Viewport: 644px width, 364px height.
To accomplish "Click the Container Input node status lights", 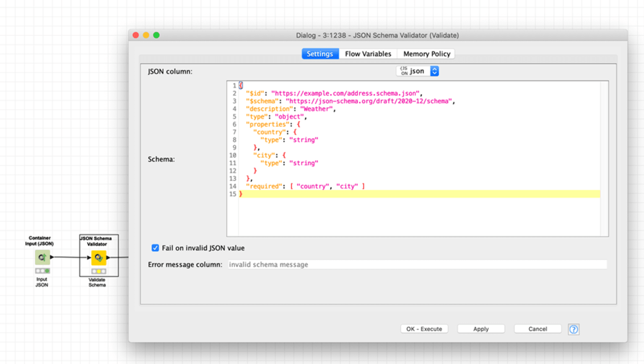I will click(x=42, y=271).
